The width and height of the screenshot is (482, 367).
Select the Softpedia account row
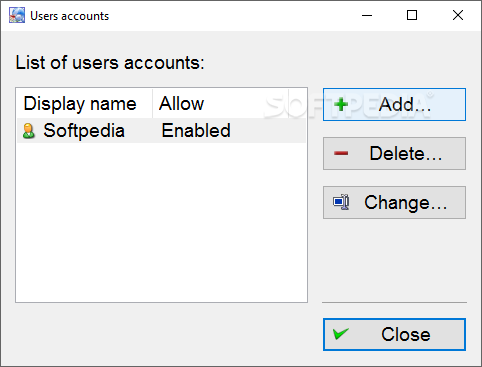pos(161,131)
